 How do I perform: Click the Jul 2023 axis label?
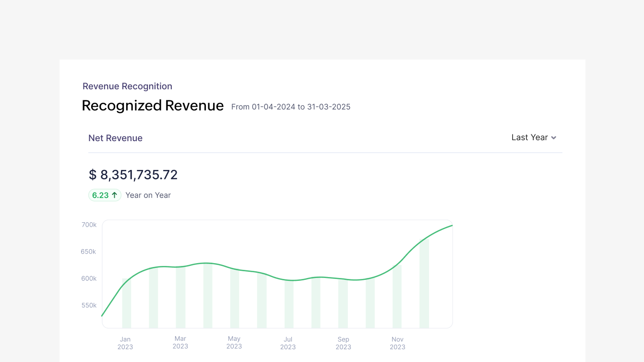click(x=288, y=342)
